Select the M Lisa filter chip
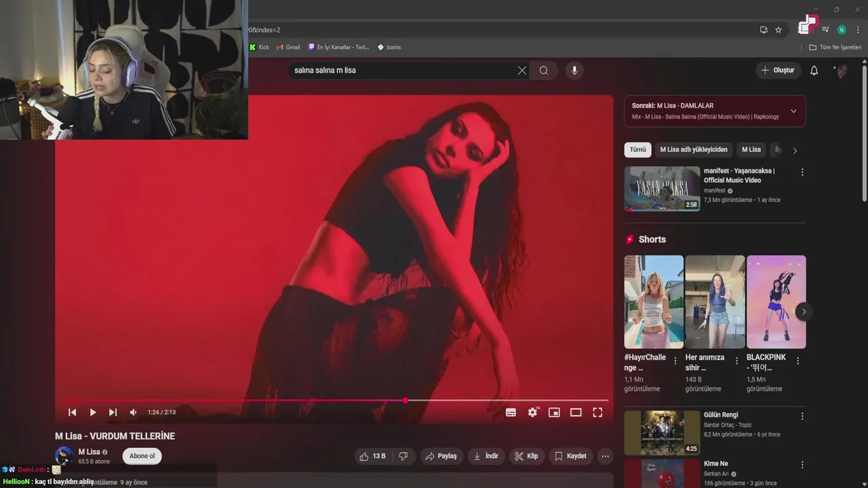 [751, 150]
